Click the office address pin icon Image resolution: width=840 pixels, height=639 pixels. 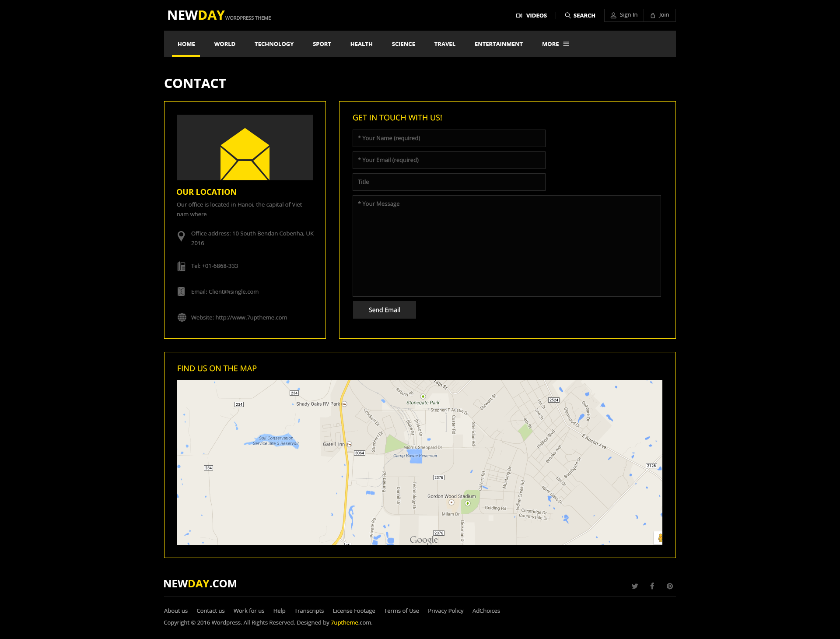(181, 236)
